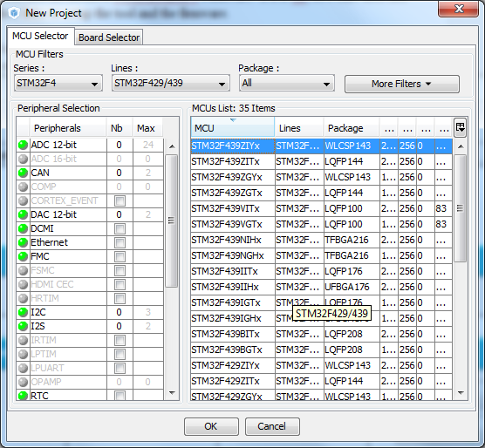Screen dimensions: 485x448
Task: Click the Package column header
Action: click(352, 127)
